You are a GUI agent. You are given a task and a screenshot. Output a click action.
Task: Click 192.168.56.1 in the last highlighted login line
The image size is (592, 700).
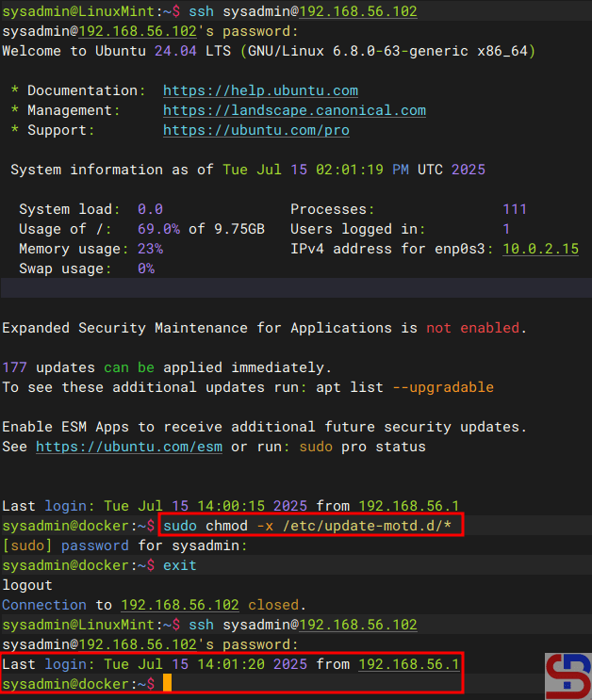click(408, 664)
